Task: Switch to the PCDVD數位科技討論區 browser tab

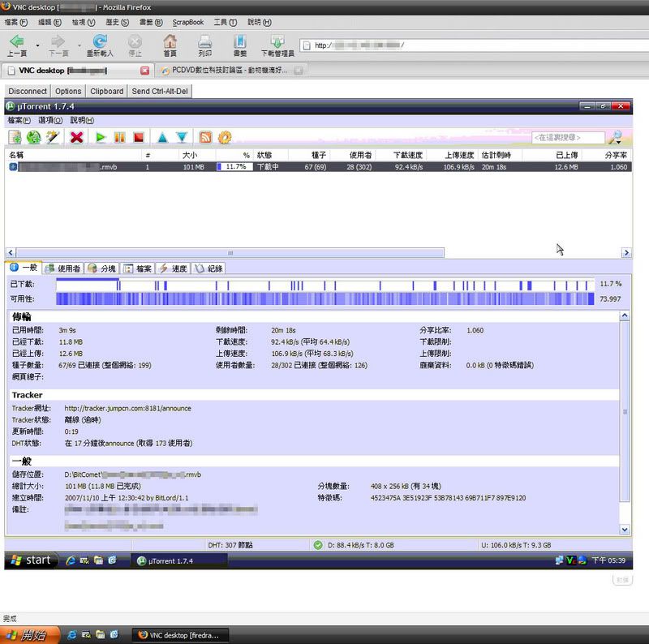Action: coord(230,71)
